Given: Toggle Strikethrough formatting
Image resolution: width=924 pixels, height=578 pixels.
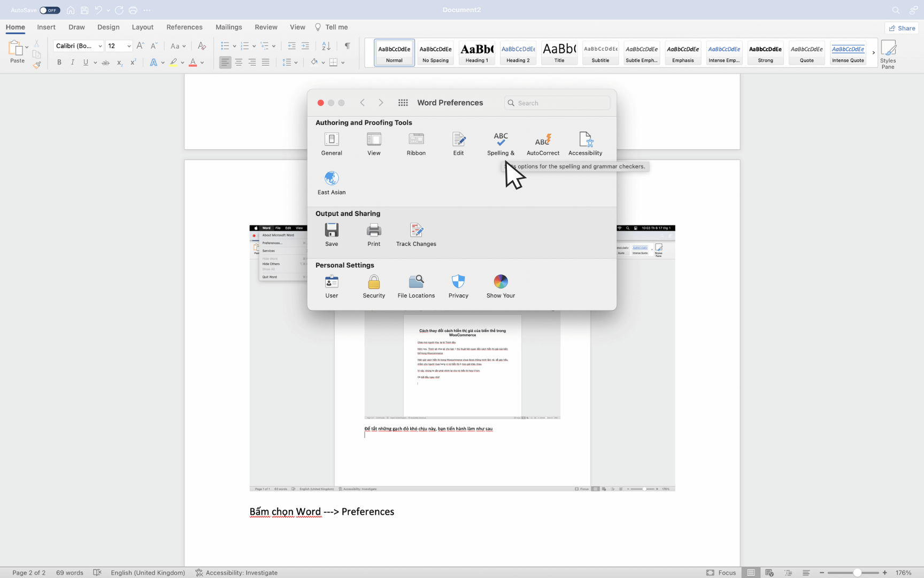Looking at the screenshot, I should coord(106,63).
